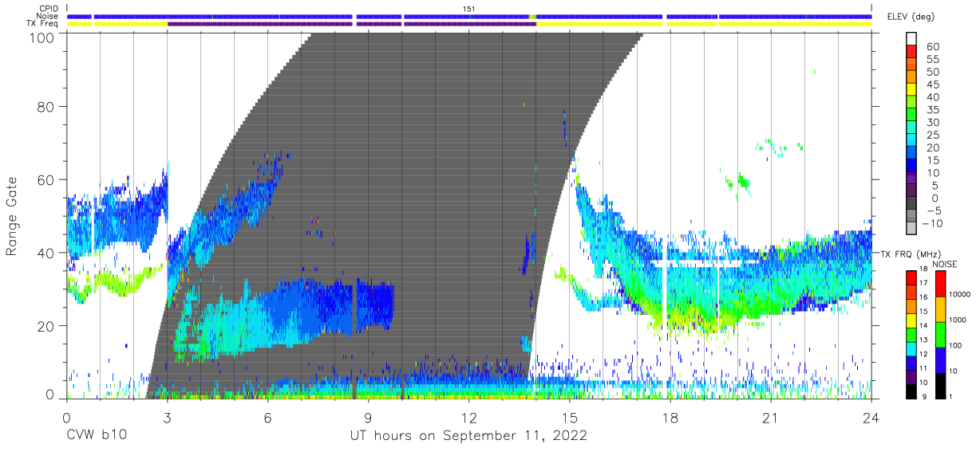980x452 pixels.
Task: Click the 18 label on UT hours axis
Action: click(x=670, y=418)
